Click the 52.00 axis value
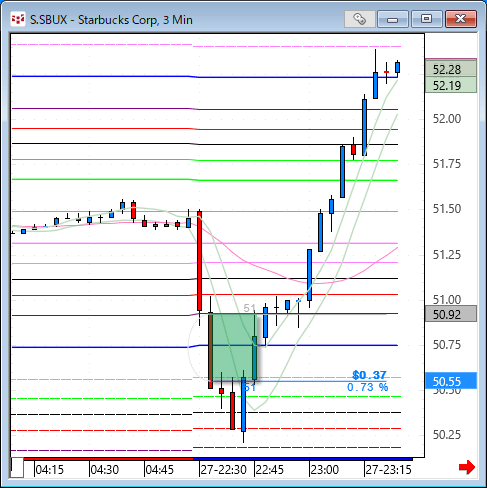Screen dimensions: 487x488 point(447,119)
